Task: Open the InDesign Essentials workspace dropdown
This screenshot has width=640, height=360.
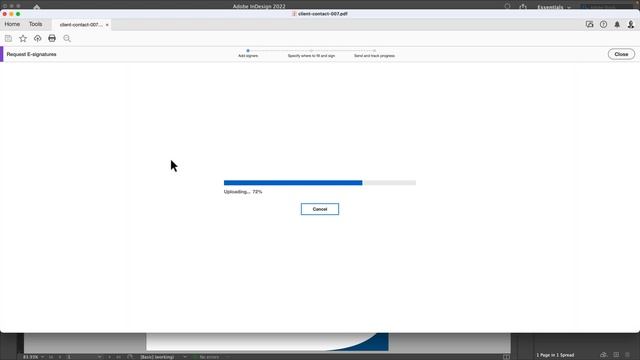Action: (553, 7)
